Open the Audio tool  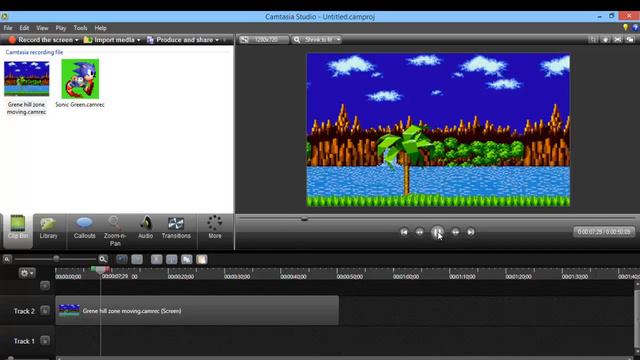145,228
